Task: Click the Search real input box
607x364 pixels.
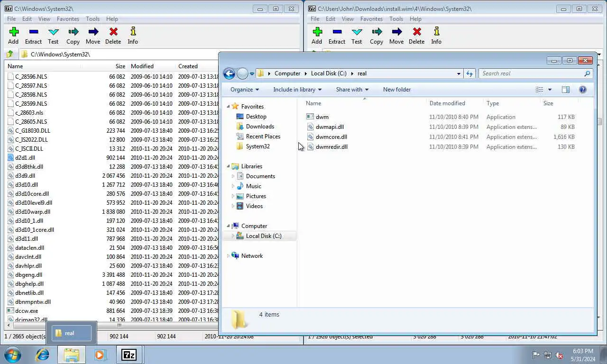Action: (x=531, y=73)
